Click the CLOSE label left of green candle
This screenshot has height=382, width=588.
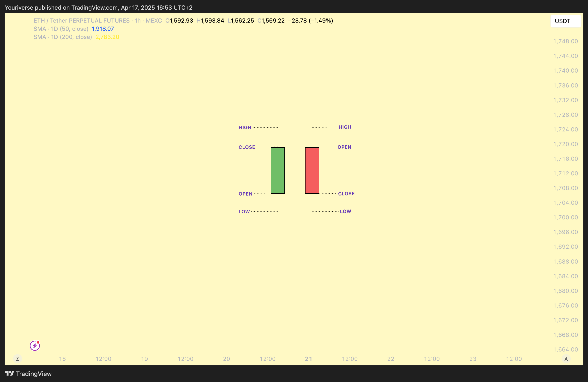[x=247, y=147]
